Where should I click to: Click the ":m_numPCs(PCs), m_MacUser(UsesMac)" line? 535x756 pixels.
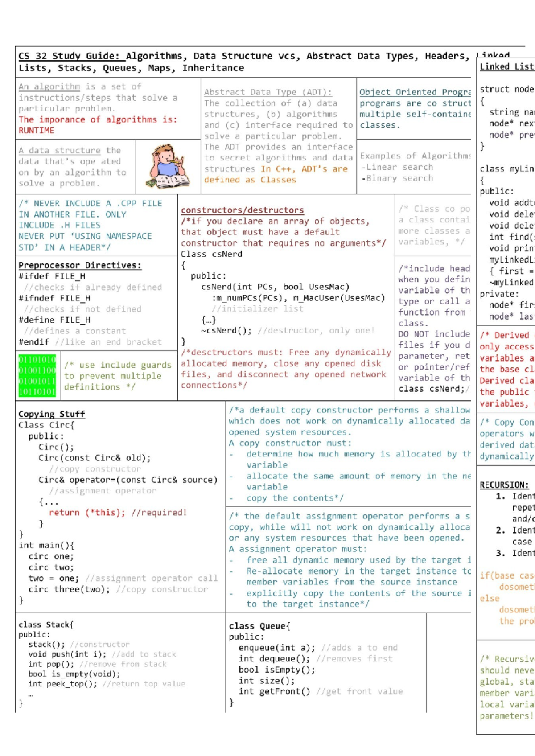coord(298,298)
